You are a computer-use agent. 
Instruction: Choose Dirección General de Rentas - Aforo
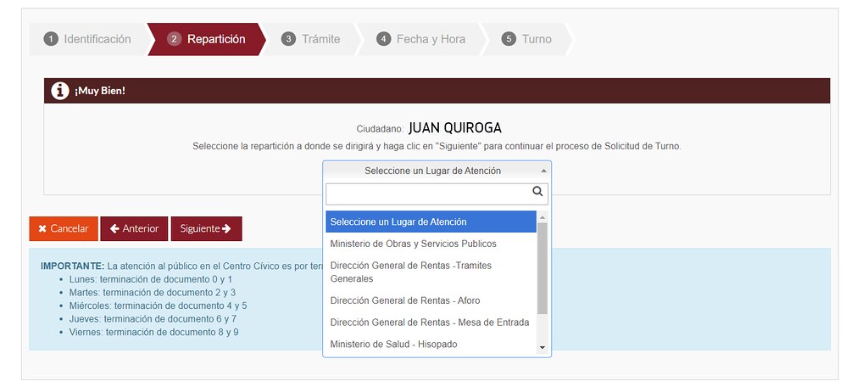tap(405, 300)
